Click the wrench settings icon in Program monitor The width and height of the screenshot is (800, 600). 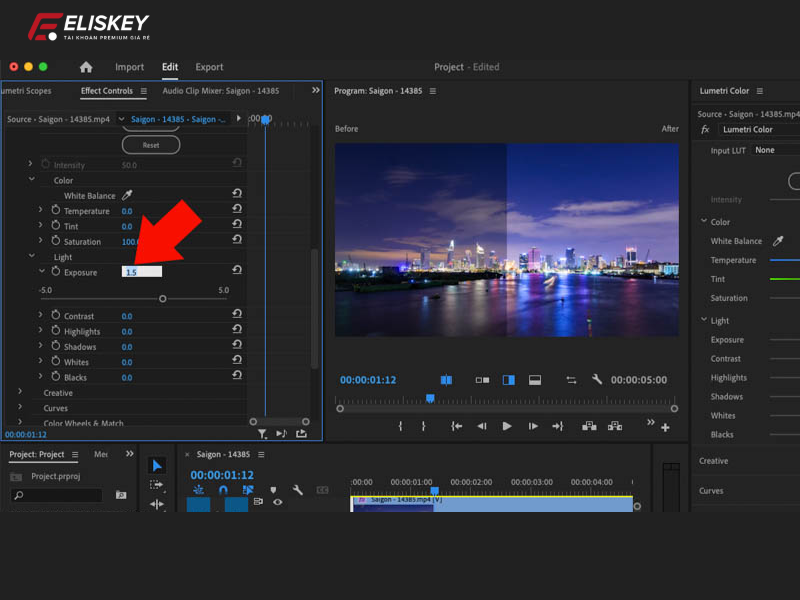(596, 380)
